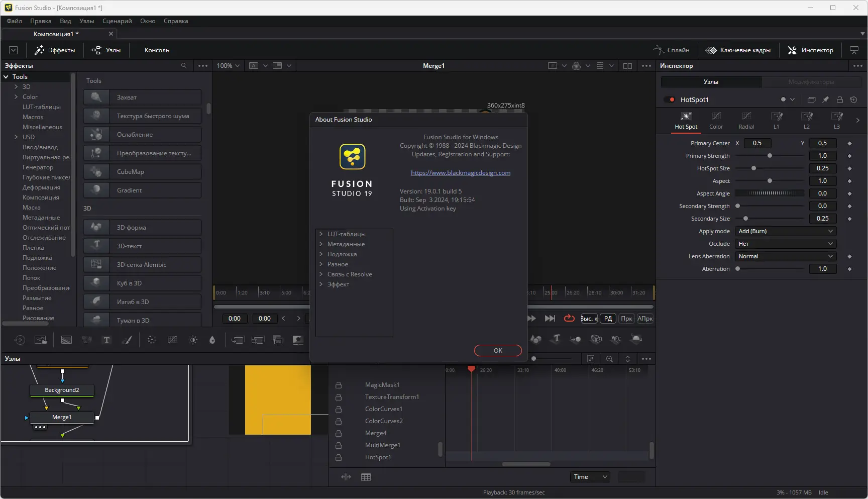This screenshot has width=868, height=499.
Task: Click the effects search magnifier icon
Action: click(184, 66)
